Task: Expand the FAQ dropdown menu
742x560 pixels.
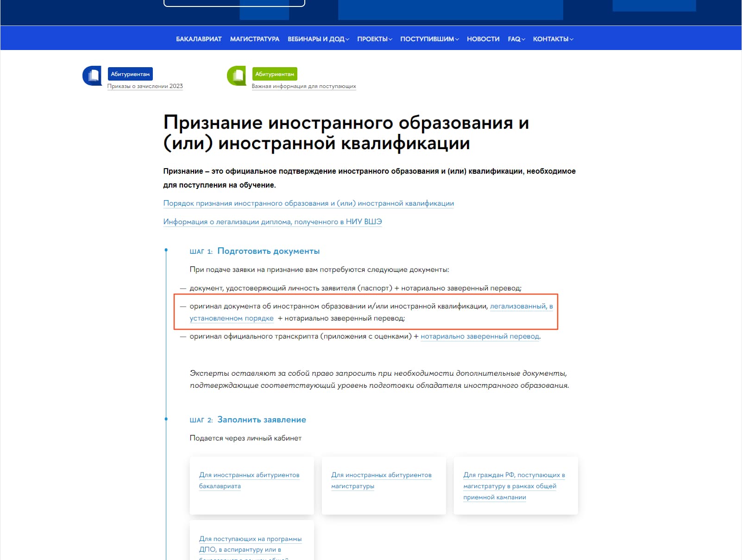Action: tap(516, 39)
